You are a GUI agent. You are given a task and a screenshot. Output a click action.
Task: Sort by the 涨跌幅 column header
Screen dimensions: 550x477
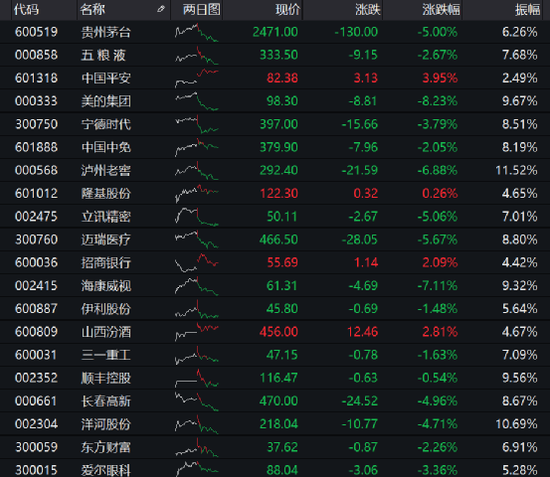(x=441, y=9)
